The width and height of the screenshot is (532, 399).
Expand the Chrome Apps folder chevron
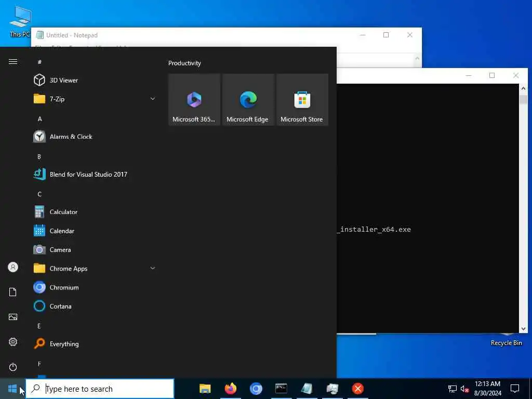click(153, 268)
